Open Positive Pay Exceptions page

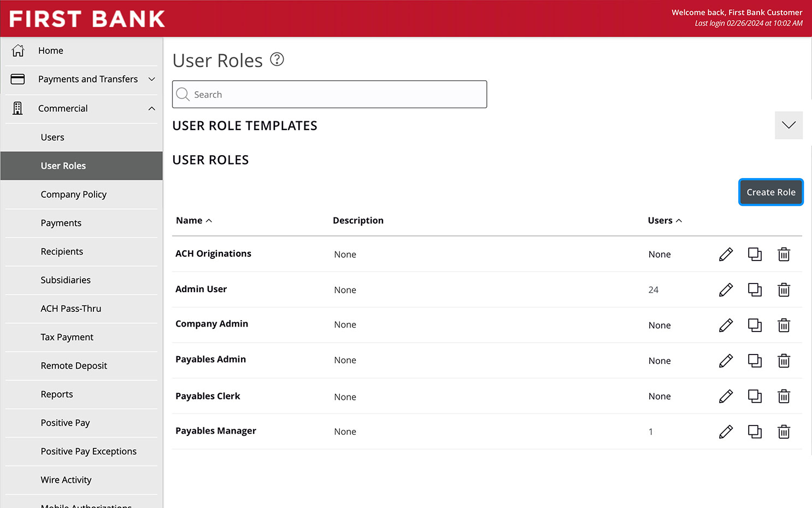point(81,451)
